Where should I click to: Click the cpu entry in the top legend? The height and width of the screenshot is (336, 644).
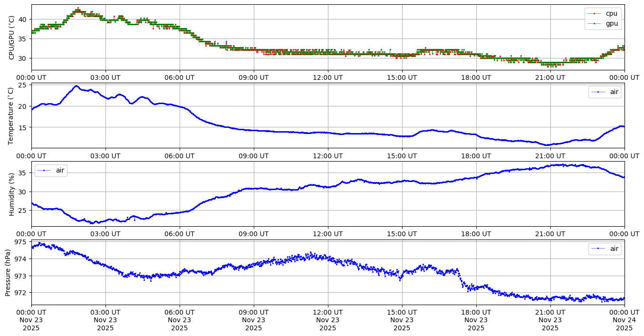[x=611, y=13]
